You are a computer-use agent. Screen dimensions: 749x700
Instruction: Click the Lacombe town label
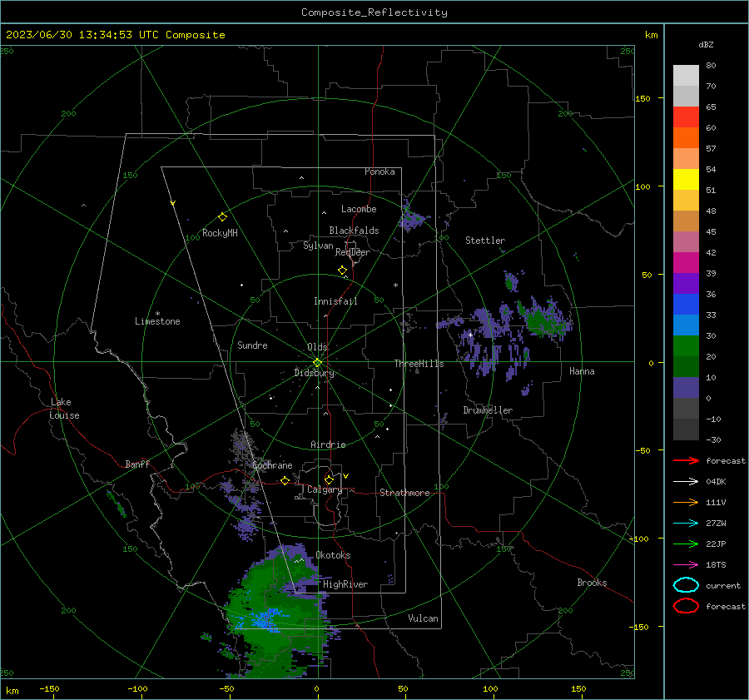click(x=359, y=209)
